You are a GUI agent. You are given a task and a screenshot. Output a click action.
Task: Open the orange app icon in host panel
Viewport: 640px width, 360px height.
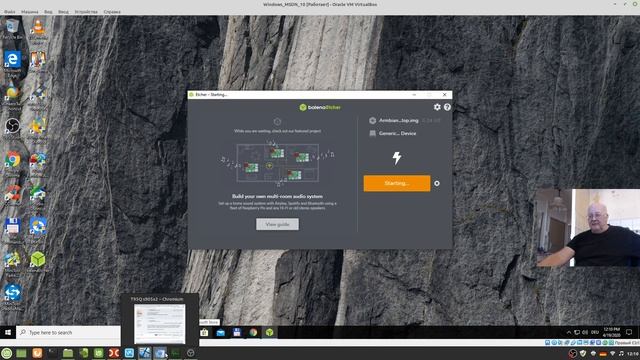click(37, 353)
